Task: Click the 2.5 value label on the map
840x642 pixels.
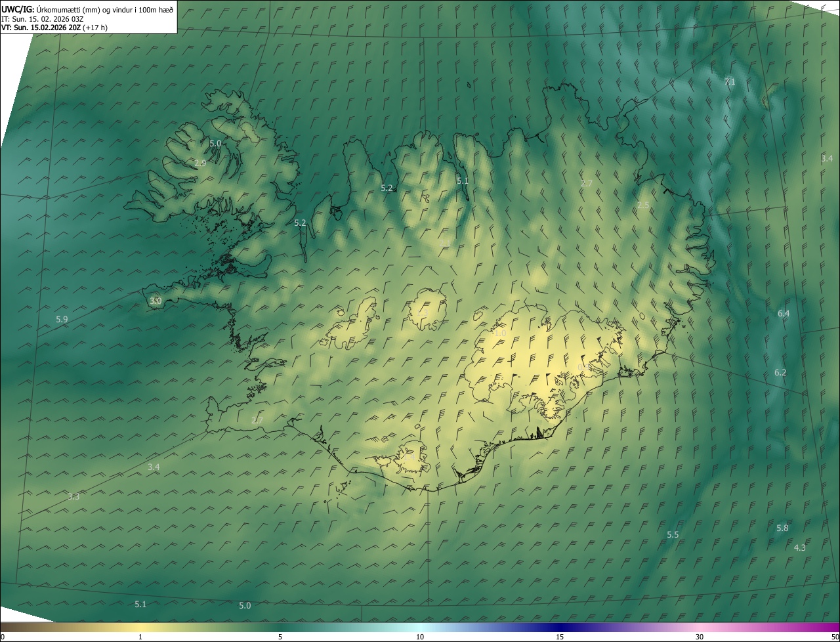Action: coord(643,205)
